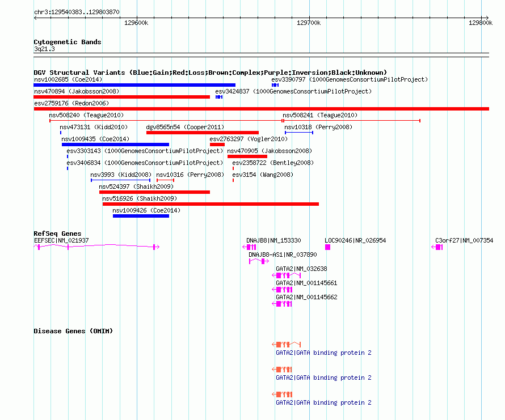Click the second OMIM GATA2 orange gene glyph
Screen dimensions: 505x420
pyautogui.click(x=282, y=369)
